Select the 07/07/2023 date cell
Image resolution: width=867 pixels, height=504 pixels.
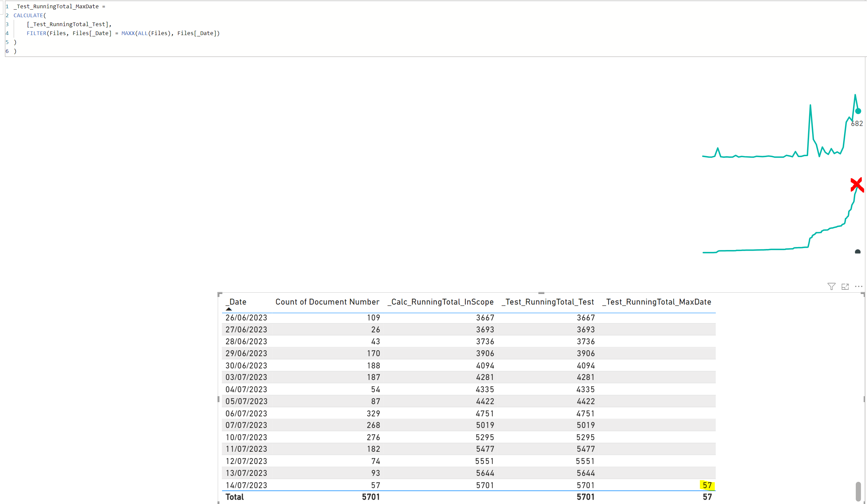(246, 425)
